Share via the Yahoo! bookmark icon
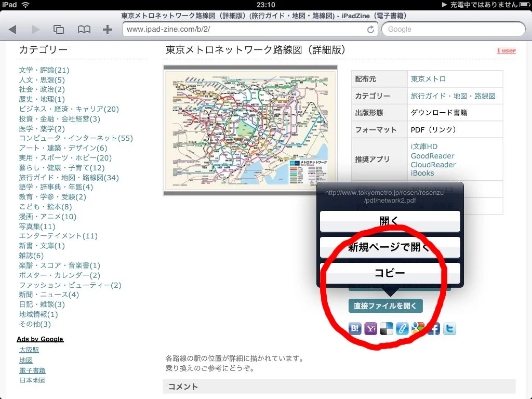This screenshot has width=532, height=399. coord(371,328)
